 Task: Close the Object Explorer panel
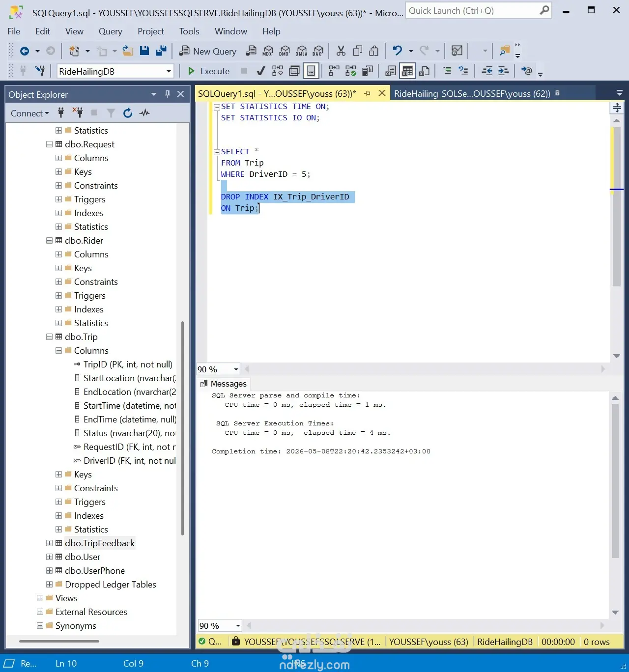point(180,94)
